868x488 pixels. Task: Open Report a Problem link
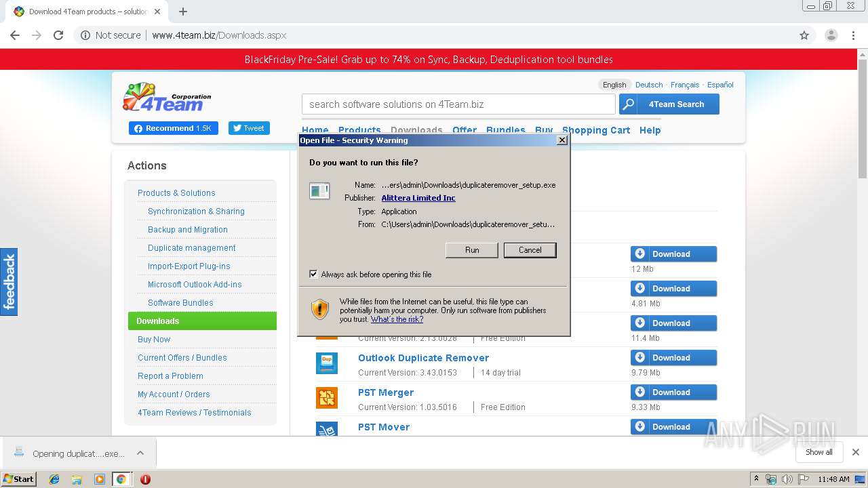point(170,376)
